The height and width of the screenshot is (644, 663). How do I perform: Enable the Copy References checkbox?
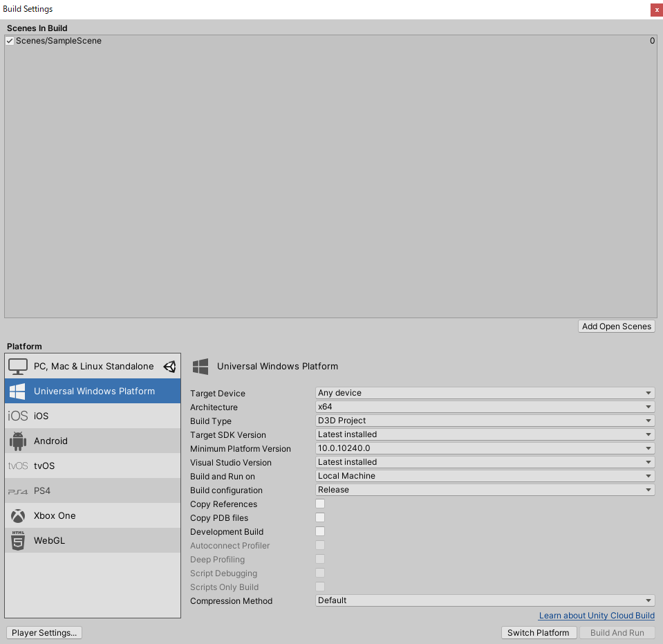pyautogui.click(x=320, y=504)
